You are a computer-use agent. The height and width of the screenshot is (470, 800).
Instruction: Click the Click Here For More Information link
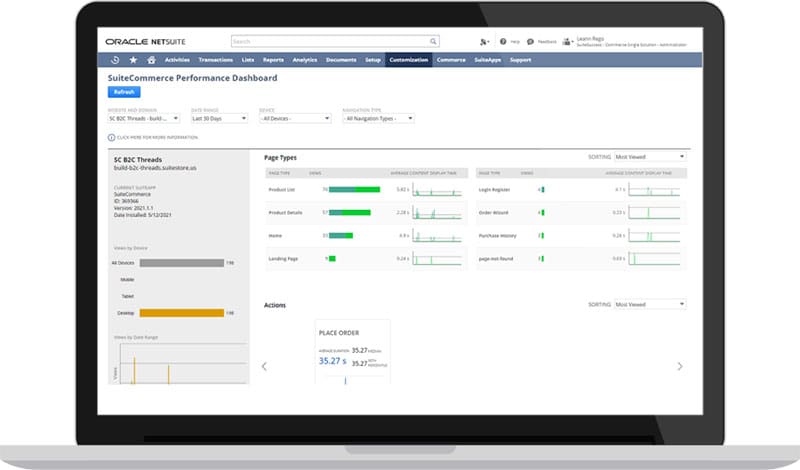(157, 137)
